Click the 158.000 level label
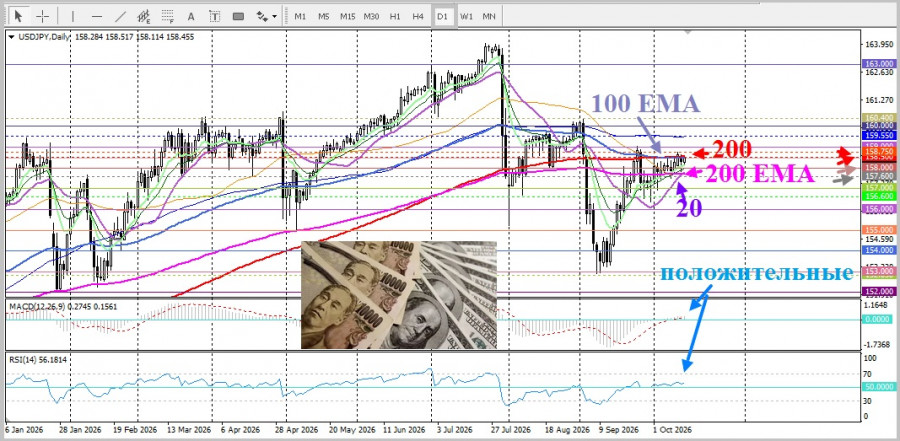Image resolution: width=900 pixels, height=441 pixels. [x=879, y=168]
